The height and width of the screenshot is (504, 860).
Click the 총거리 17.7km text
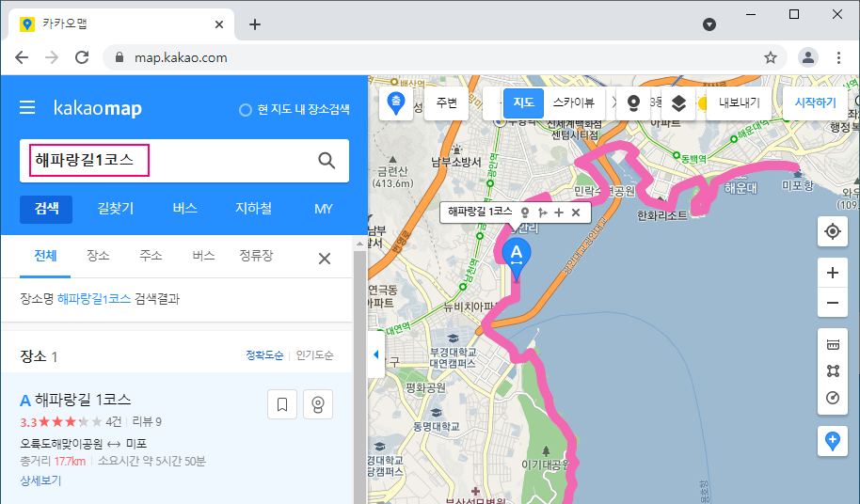pos(53,462)
